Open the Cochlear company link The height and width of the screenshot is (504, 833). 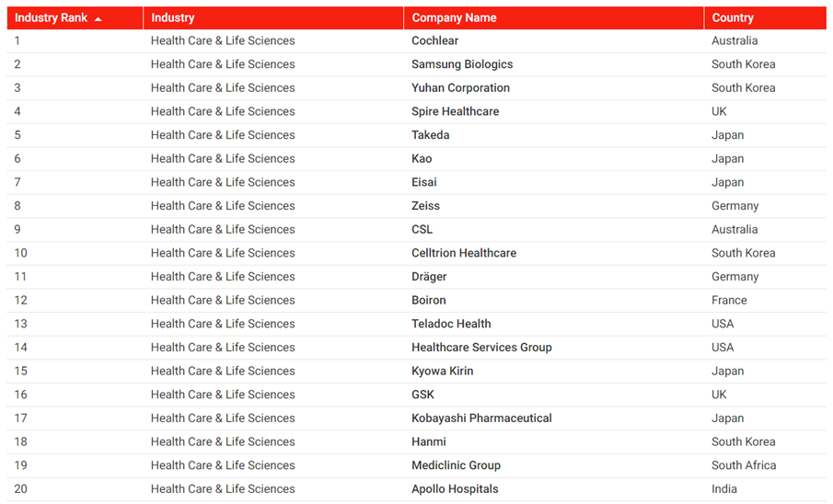(434, 40)
